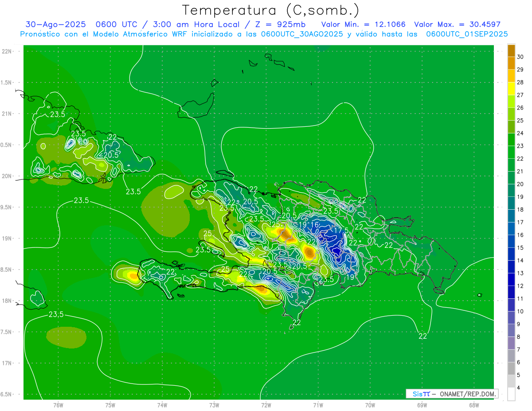The image size is (532, 411).
Task: Click the white bottom swatch of the color scale
Action: click(x=511, y=394)
